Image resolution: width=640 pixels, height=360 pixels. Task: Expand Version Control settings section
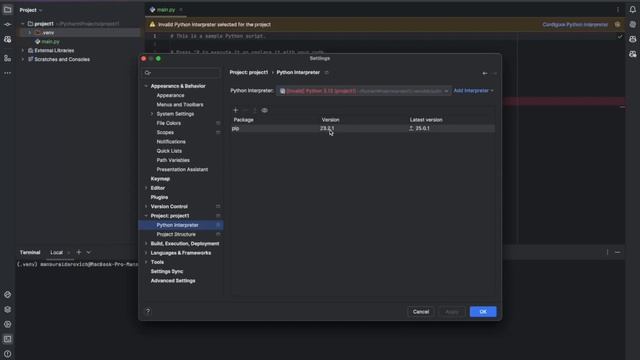tap(146, 207)
